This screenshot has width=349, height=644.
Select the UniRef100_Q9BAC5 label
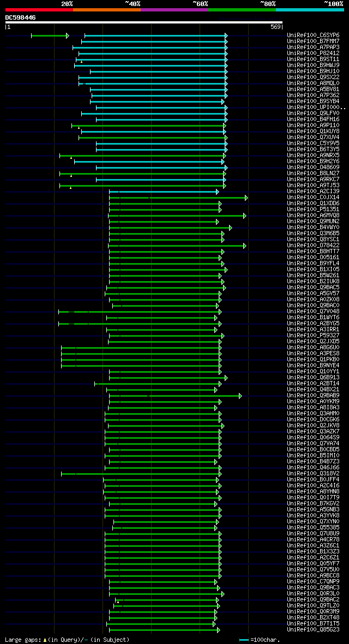[x=313, y=287]
